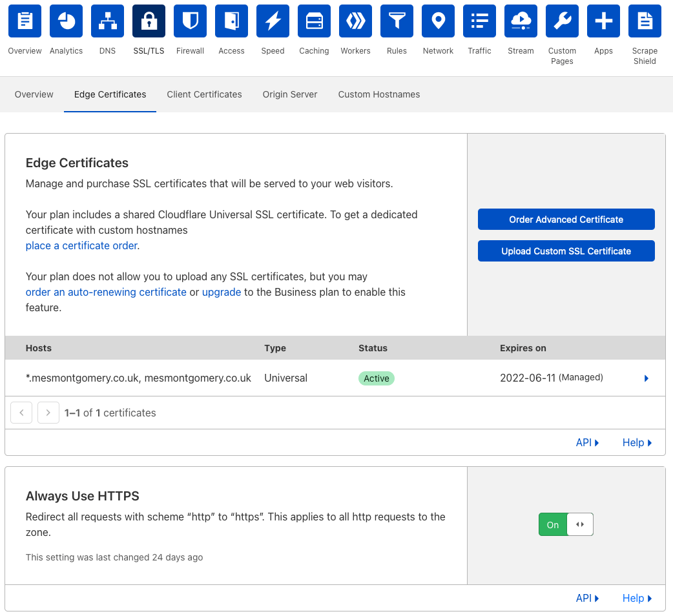Switch to the Client Certificates tab
The width and height of the screenshot is (673, 616).
click(204, 94)
